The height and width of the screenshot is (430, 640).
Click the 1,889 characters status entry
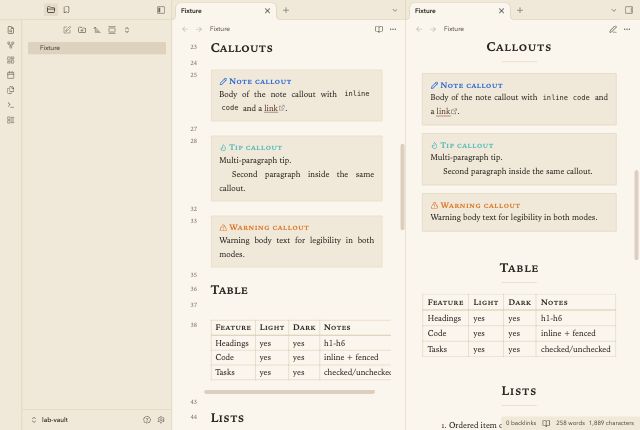(x=611, y=423)
